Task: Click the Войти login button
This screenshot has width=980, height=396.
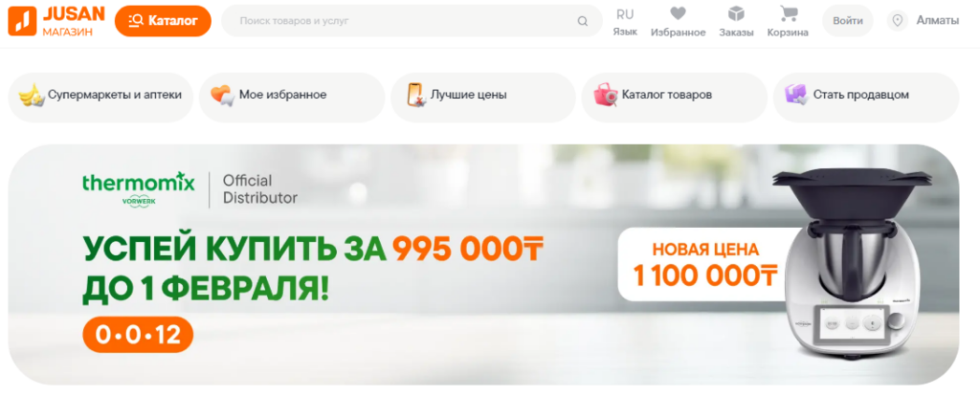Action: (x=848, y=21)
